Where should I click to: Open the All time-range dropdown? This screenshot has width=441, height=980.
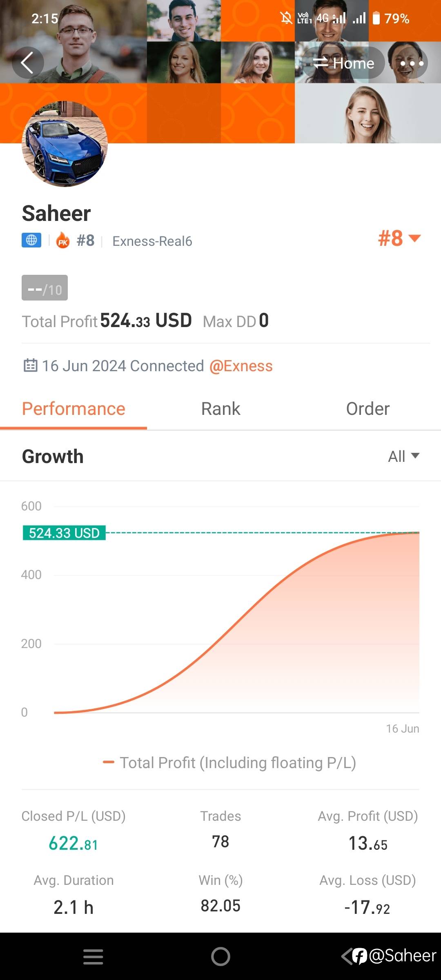click(x=403, y=457)
